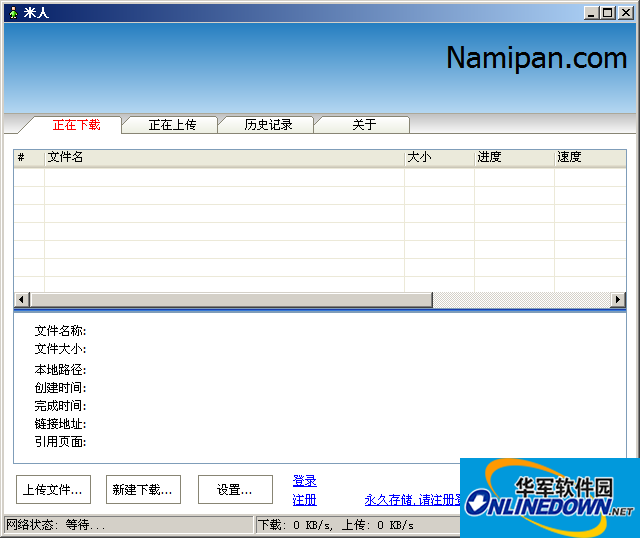Click the 大小 column header
This screenshot has height=538, width=640.
(439, 158)
